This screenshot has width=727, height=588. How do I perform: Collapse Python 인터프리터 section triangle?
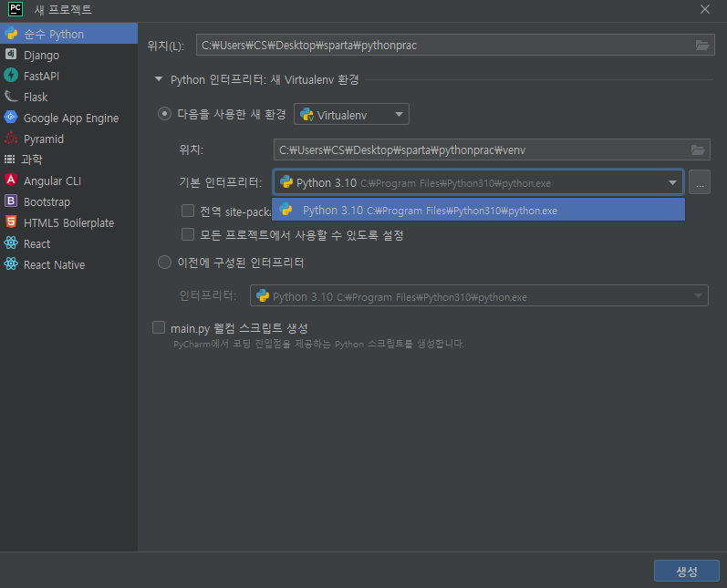tap(159, 79)
